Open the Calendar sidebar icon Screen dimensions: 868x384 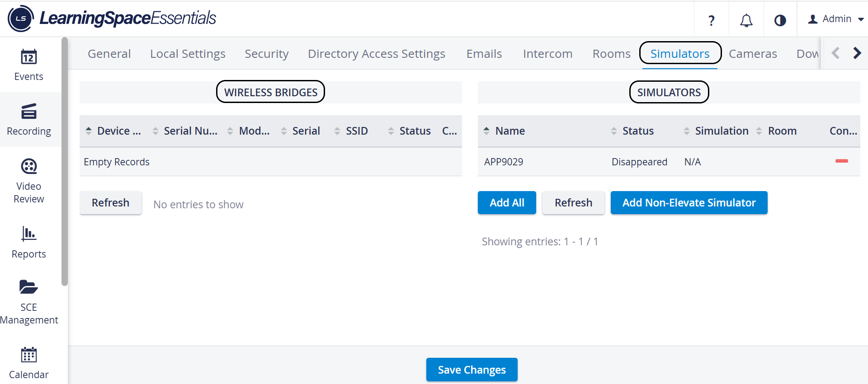pyautogui.click(x=29, y=355)
